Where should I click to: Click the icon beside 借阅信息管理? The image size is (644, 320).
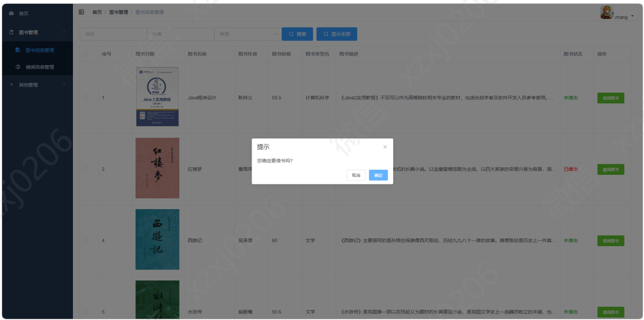coord(18,67)
